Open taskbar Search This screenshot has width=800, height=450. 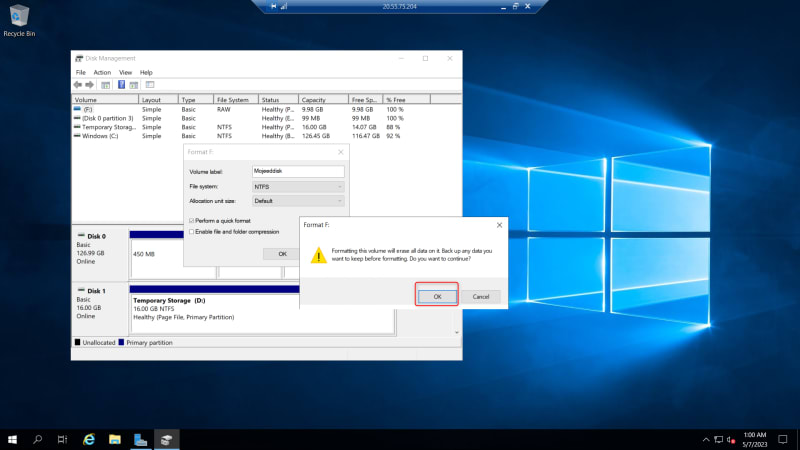coord(37,439)
